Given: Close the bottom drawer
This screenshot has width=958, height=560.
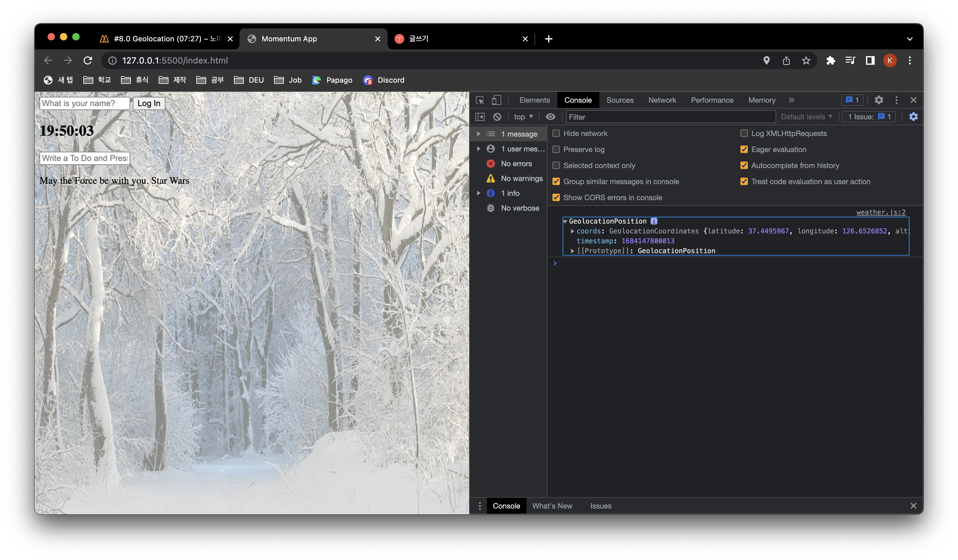Looking at the screenshot, I should click(x=914, y=506).
